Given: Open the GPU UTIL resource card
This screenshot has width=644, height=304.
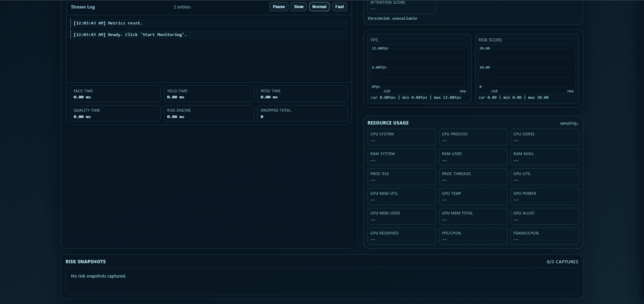Looking at the screenshot, I should coord(545,177).
